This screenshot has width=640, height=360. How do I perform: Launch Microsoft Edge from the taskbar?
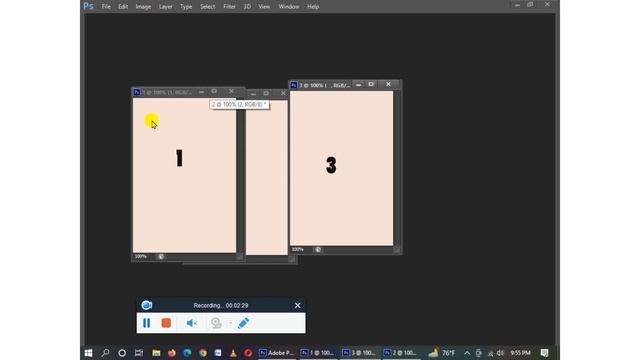coord(187,353)
